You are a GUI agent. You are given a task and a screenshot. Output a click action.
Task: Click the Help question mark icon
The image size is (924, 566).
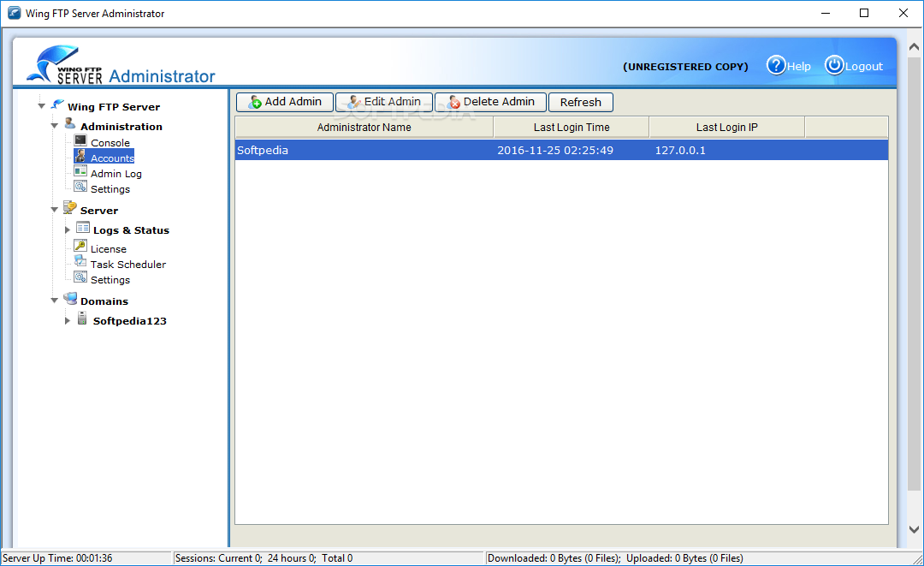tap(776, 65)
